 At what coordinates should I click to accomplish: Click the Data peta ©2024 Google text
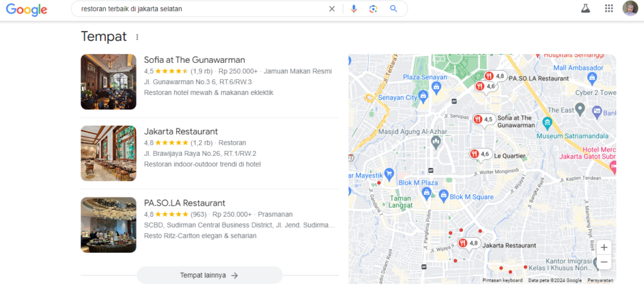[555, 280]
